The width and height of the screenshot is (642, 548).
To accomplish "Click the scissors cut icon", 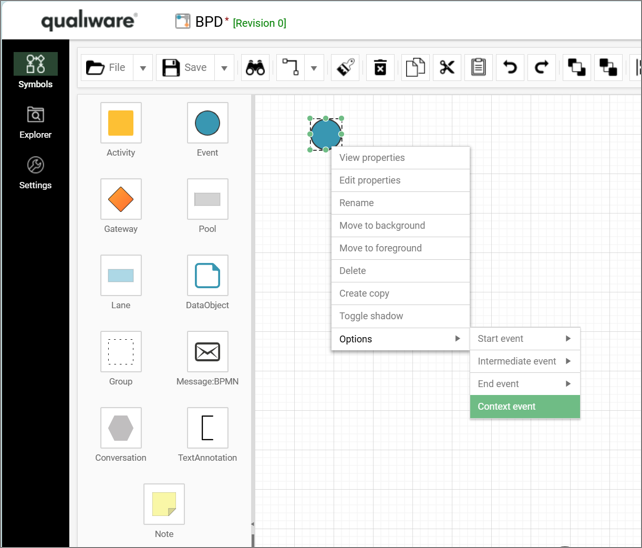I will pos(447,67).
